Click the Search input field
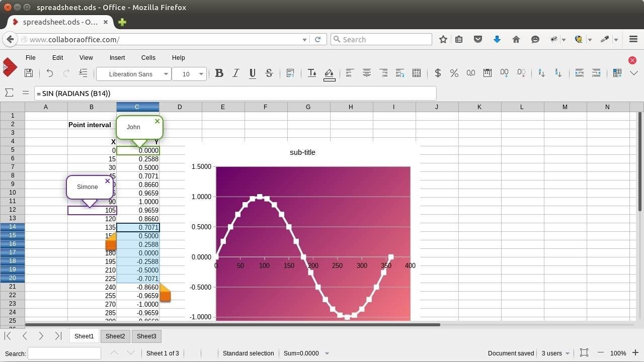The height and width of the screenshot is (362, 644). click(x=64, y=353)
